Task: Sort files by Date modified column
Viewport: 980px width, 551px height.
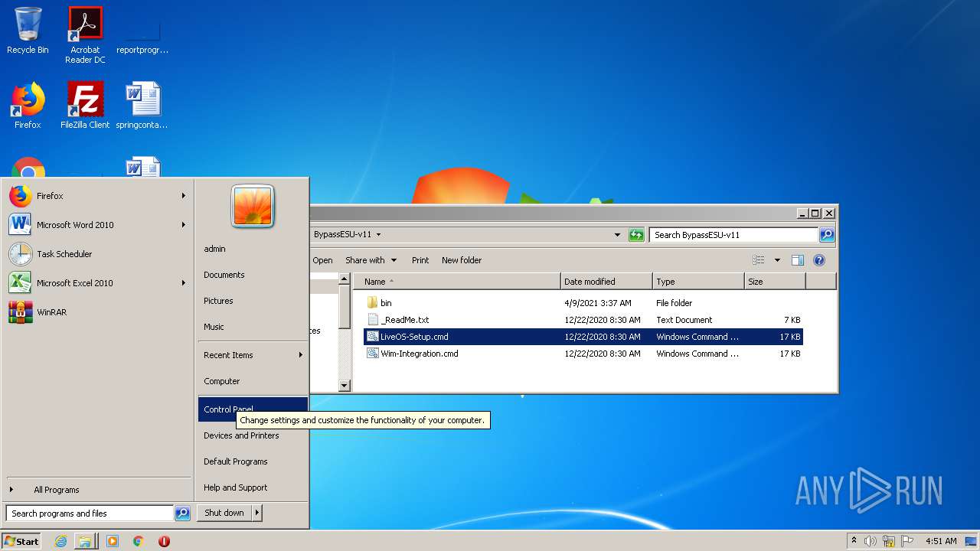Action: click(x=606, y=282)
